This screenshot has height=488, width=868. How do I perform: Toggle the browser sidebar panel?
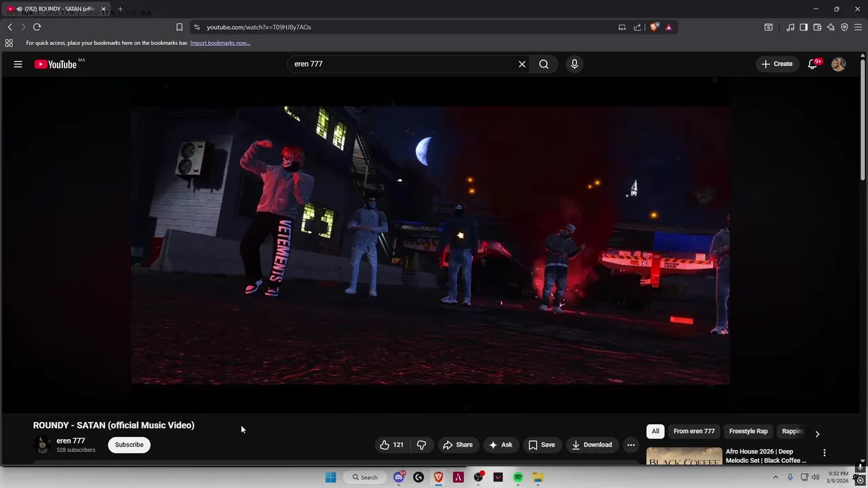click(x=804, y=27)
